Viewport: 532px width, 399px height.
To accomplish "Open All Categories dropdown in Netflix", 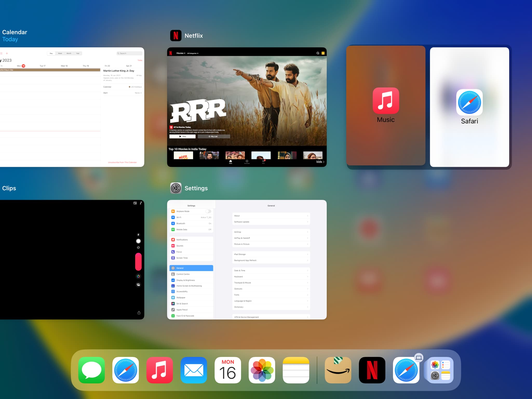I will pos(193,53).
